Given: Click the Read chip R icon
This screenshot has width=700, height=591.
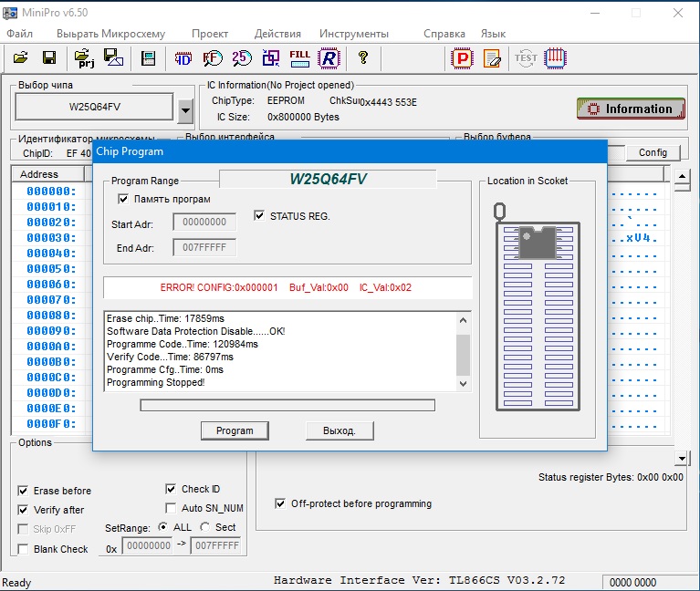Looking at the screenshot, I should click(x=329, y=58).
